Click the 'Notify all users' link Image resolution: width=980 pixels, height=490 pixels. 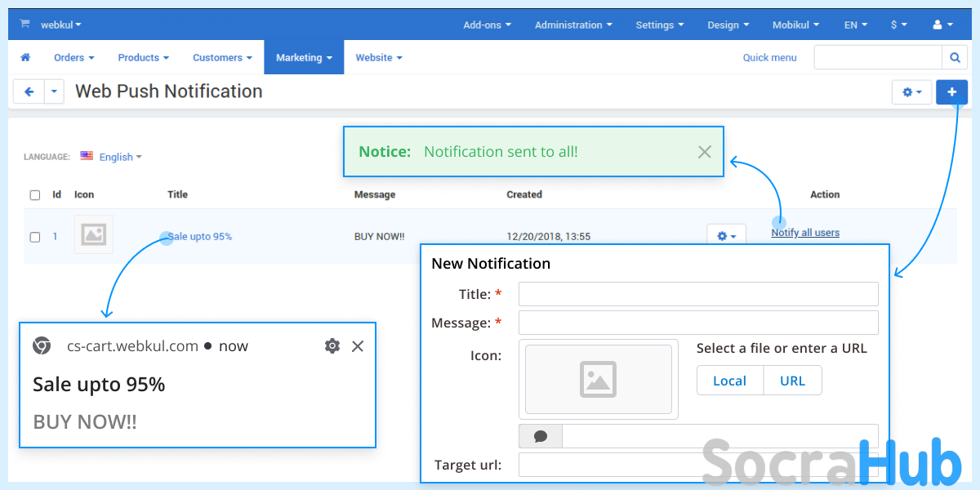[805, 233]
